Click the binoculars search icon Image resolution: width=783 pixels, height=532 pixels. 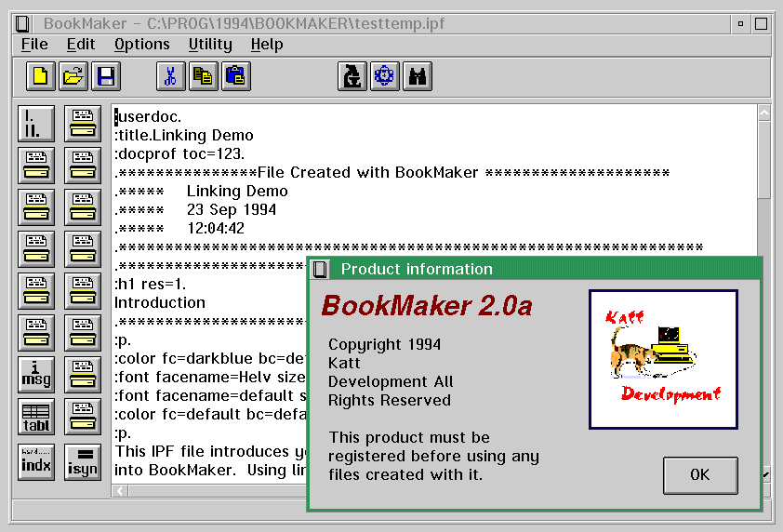pyautogui.click(x=418, y=76)
